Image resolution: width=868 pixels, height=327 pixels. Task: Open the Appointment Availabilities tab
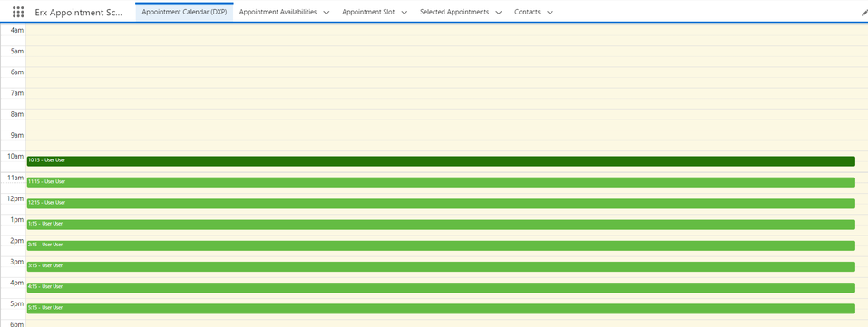pyautogui.click(x=278, y=12)
